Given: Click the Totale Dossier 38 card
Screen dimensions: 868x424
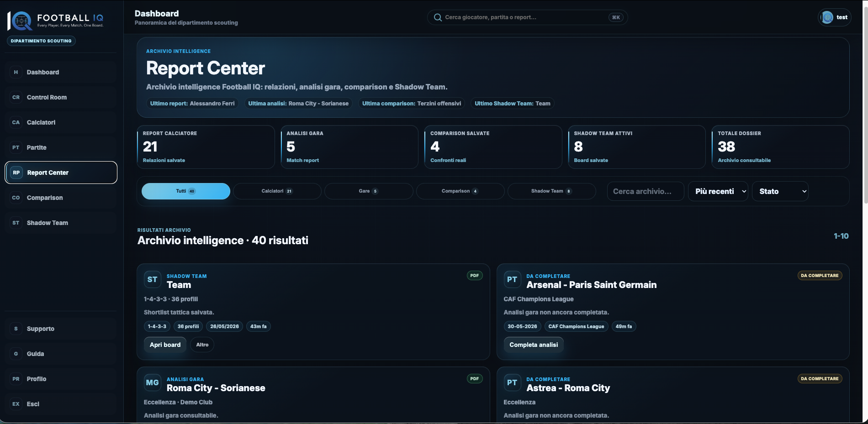Looking at the screenshot, I should click(x=781, y=147).
